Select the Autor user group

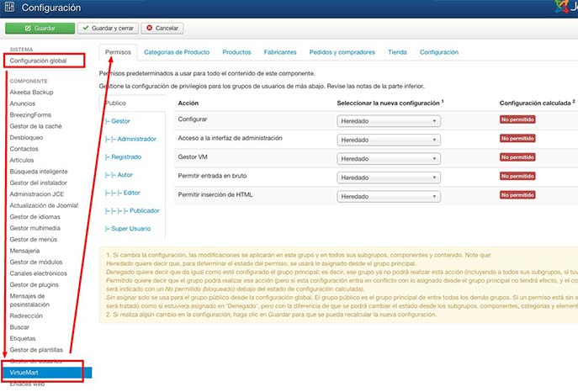[119, 175]
